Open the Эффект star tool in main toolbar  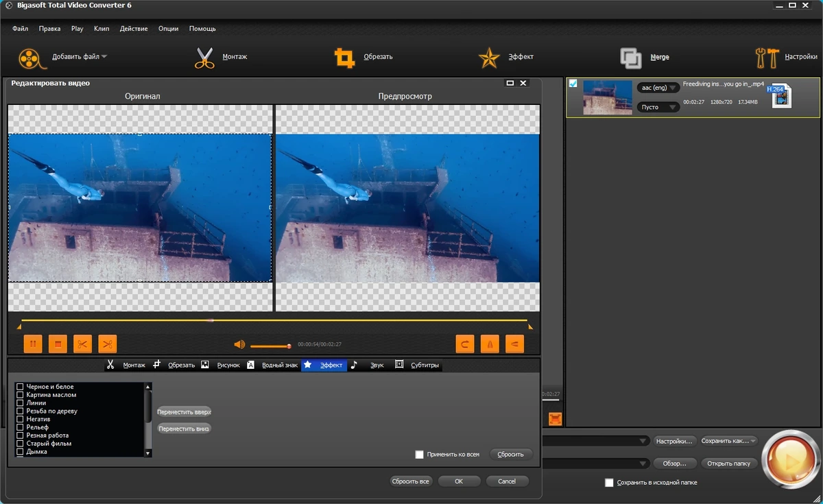click(x=489, y=58)
